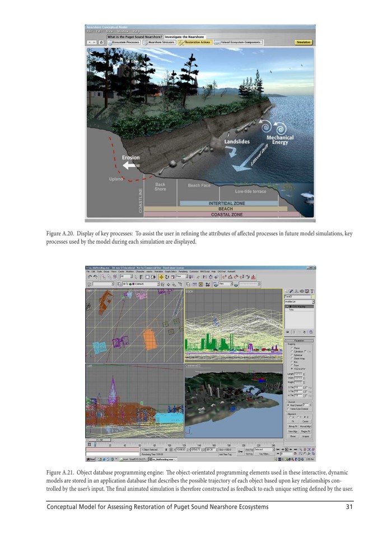392x538 pixels.
Task: Switch to the Utilities command panel tab
Action: [312, 291]
